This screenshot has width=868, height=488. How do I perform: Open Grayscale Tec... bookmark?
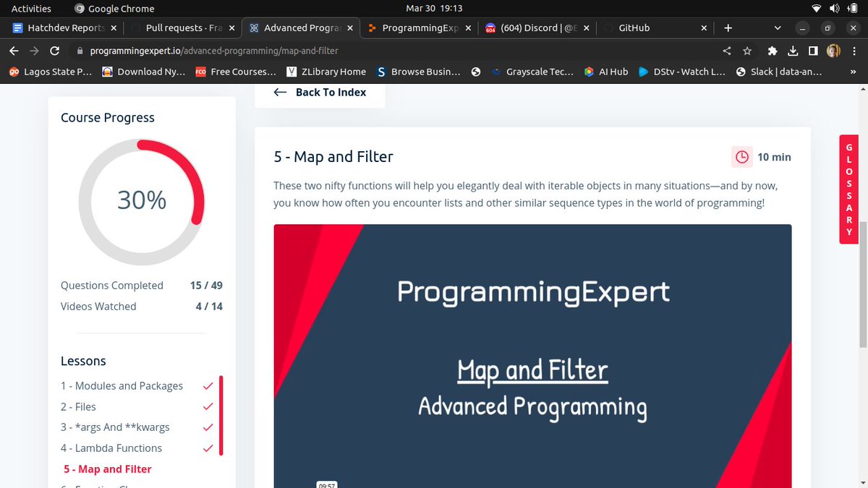532,72
